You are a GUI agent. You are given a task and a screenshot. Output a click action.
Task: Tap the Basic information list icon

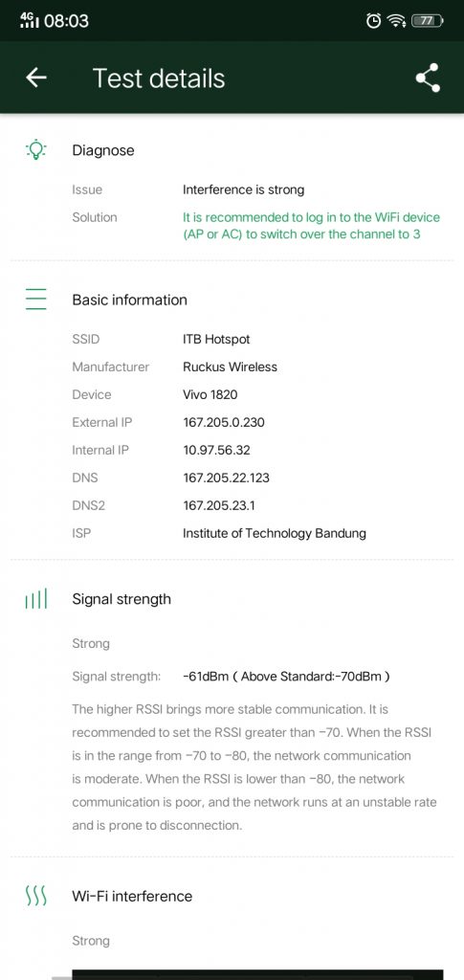point(36,300)
